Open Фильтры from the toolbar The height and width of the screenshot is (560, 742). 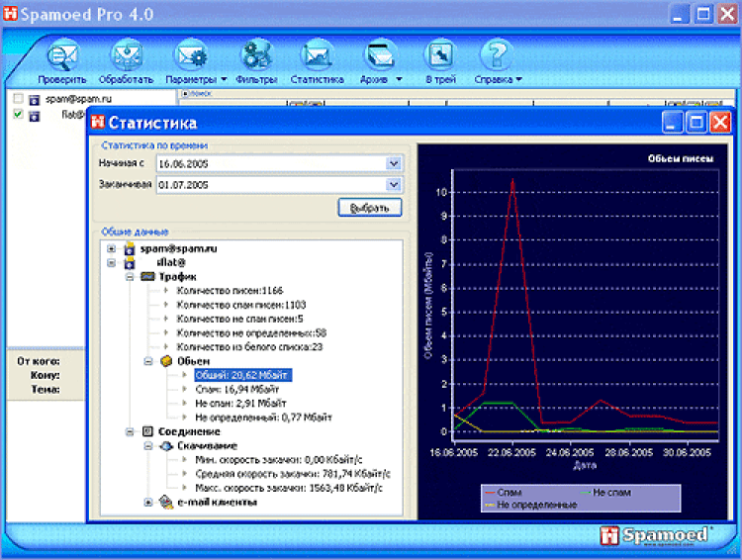coord(257,55)
